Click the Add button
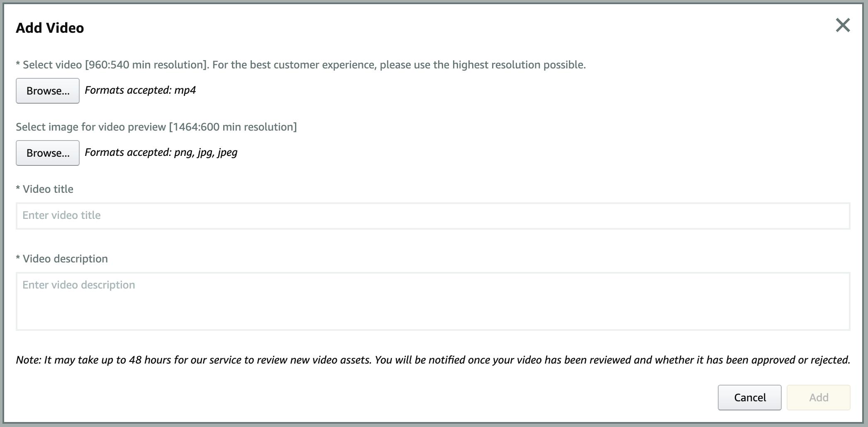The image size is (868, 427). (x=818, y=398)
